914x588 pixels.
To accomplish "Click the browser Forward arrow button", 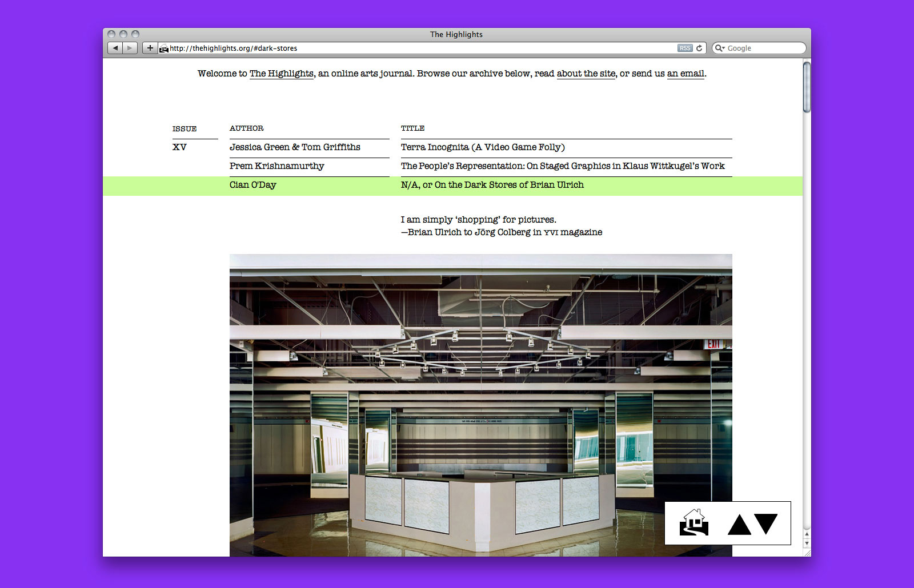I will click(130, 48).
